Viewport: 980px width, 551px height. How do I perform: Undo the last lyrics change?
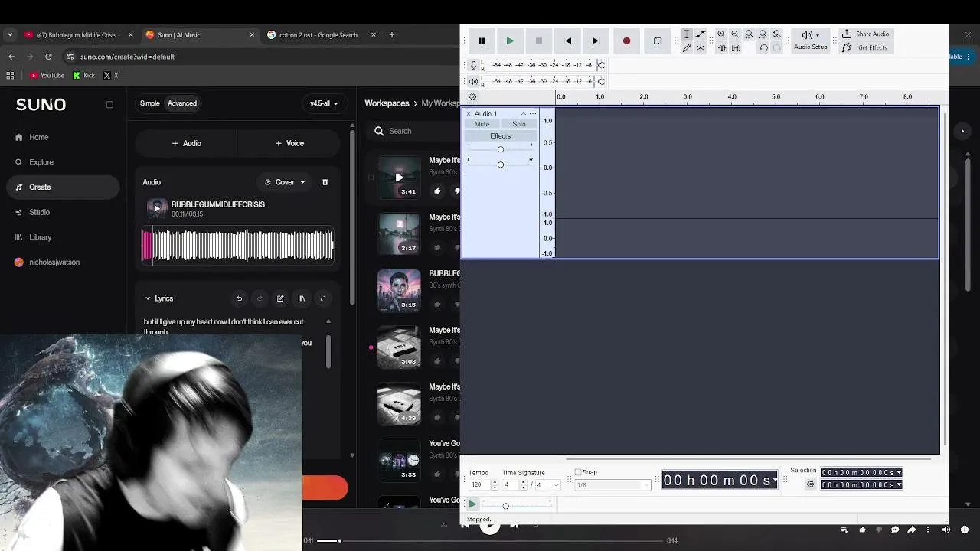point(240,298)
